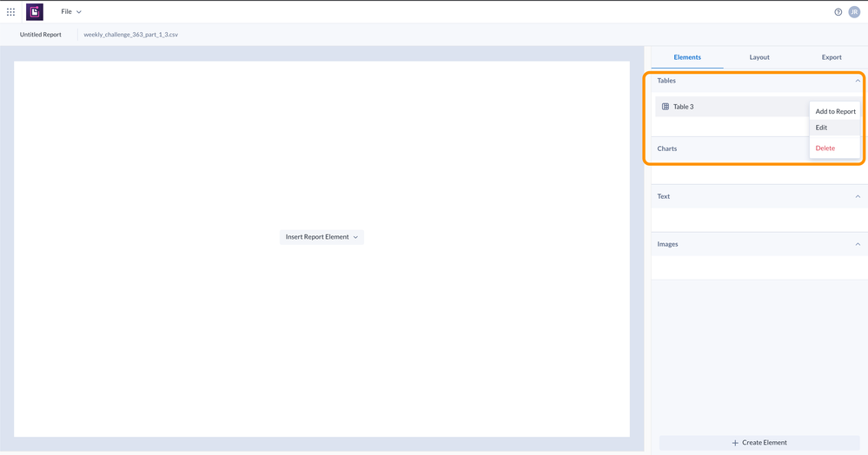The width and height of the screenshot is (868, 455).
Task: Click the Table 3 table icon
Action: click(666, 106)
